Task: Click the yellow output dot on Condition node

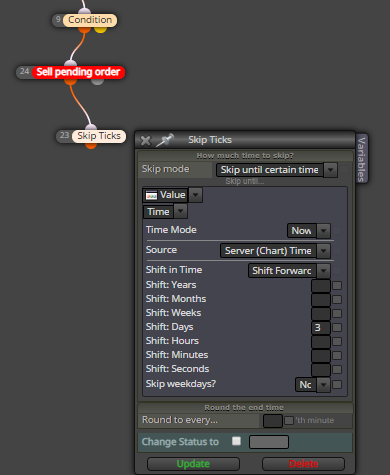Action: [x=100, y=29]
